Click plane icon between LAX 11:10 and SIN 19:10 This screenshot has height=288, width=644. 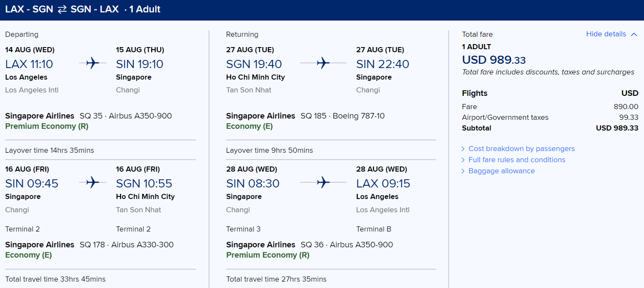pos(92,63)
